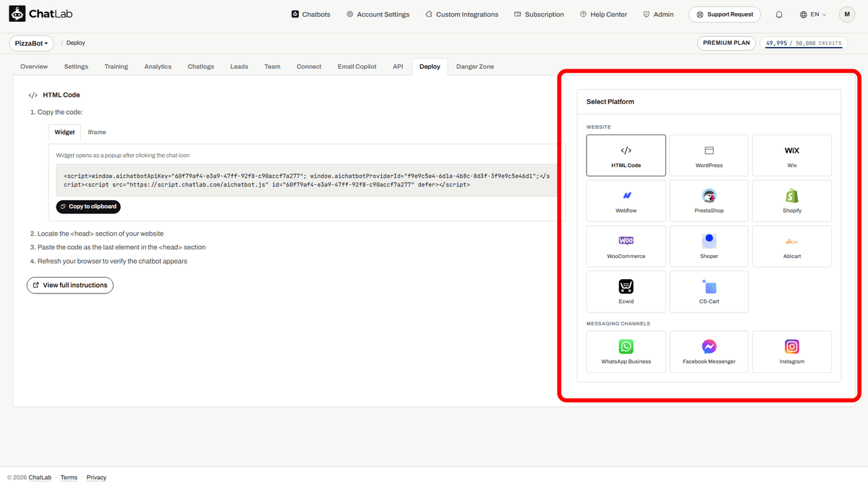
Task: Select the Iframe code tab
Action: (x=97, y=132)
